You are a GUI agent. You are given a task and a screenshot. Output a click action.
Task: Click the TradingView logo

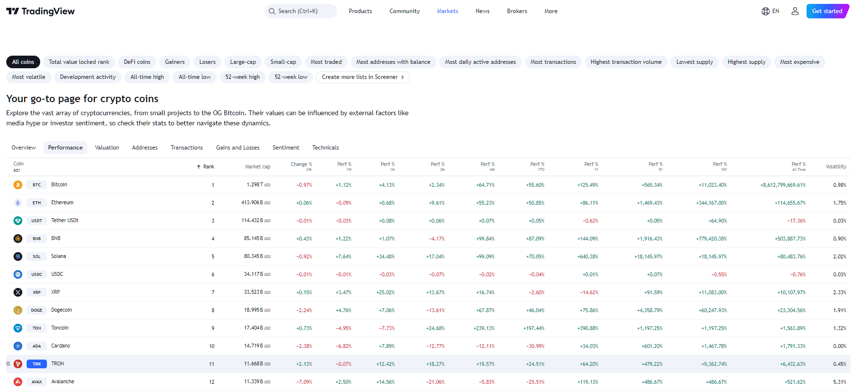point(41,11)
